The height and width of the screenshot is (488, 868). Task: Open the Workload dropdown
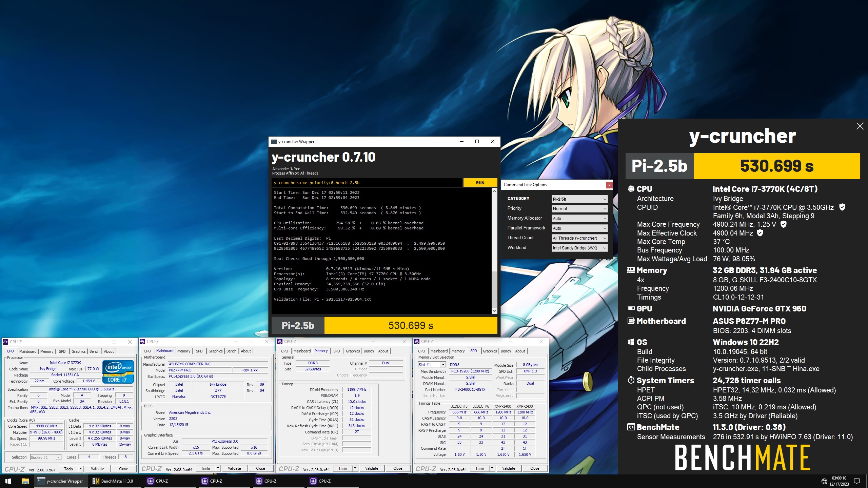pos(579,248)
